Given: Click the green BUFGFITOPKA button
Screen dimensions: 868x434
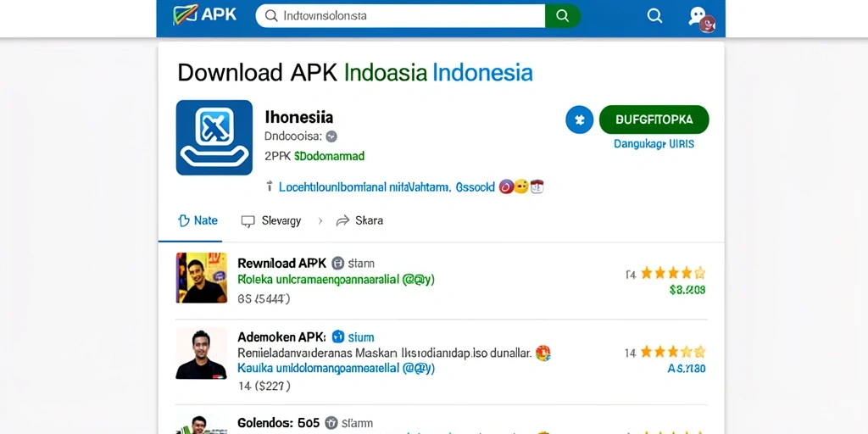Looking at the screenshot, I should pyautogui.click(x=654, y=120).
